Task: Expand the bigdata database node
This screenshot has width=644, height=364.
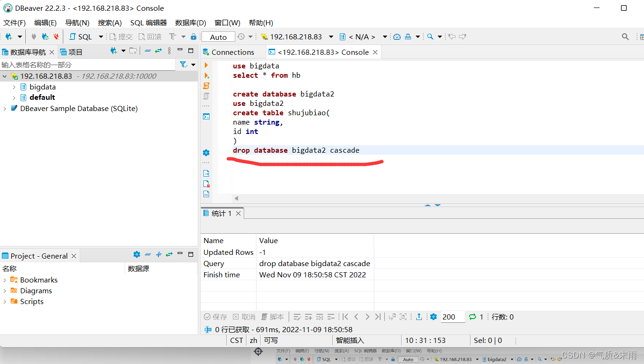Action: 14,87
